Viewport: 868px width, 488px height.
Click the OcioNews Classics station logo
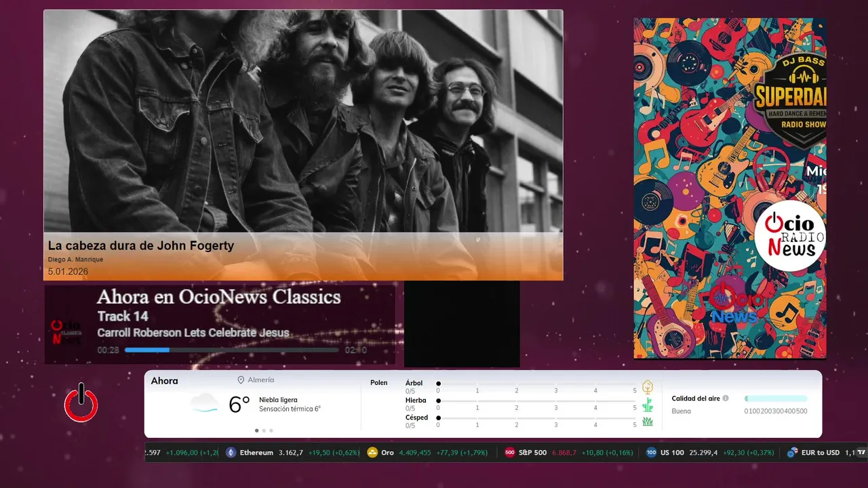[66, 331]
